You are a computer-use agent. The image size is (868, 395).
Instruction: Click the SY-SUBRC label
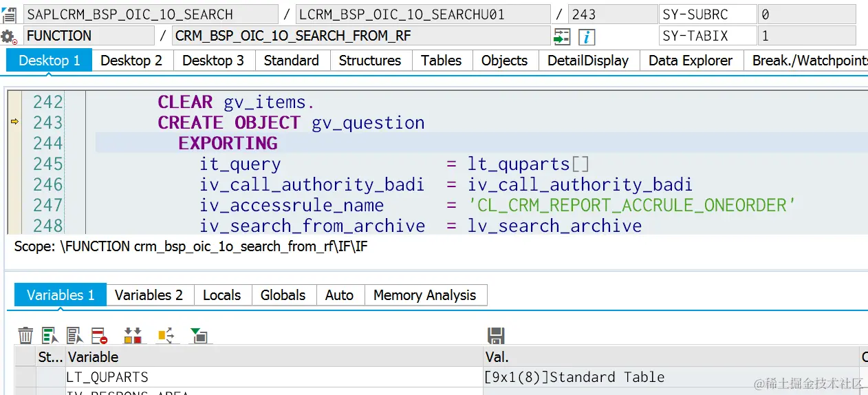707,14
